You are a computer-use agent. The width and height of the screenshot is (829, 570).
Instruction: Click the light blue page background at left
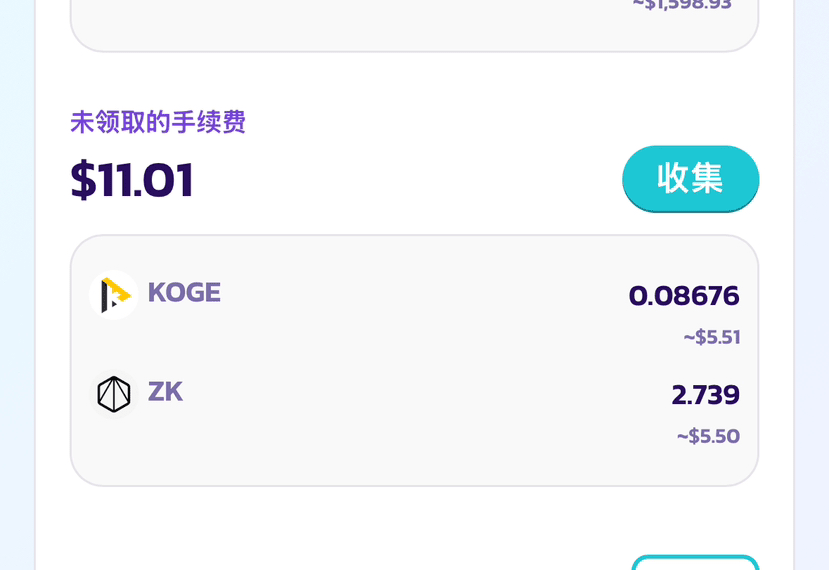click(x=17, y=286)
